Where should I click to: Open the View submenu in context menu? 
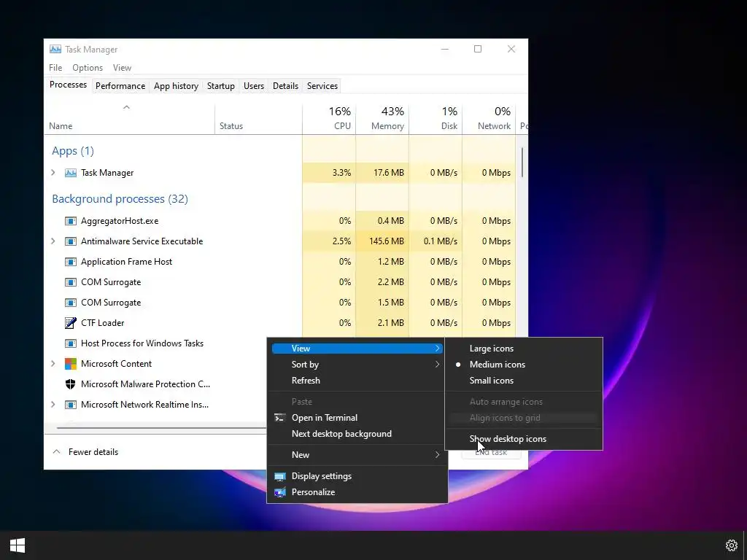(x=357, y=349)
